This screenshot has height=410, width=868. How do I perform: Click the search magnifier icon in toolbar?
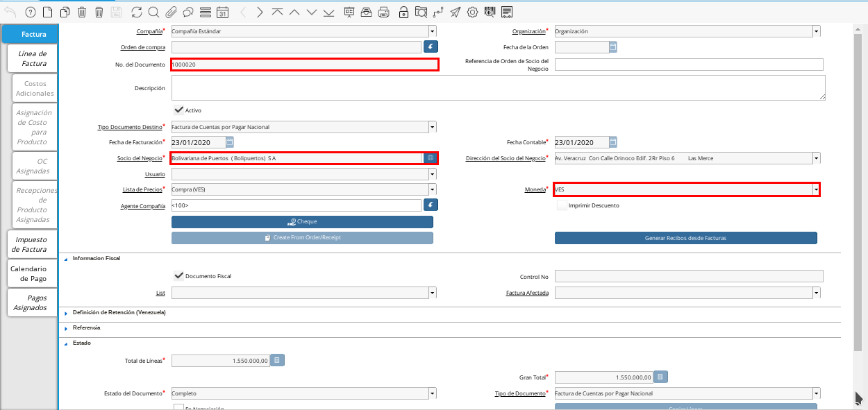(153, 12)
